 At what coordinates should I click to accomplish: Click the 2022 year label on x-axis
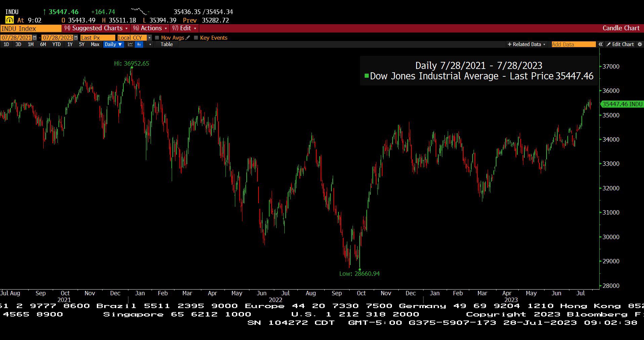(275, 300)
